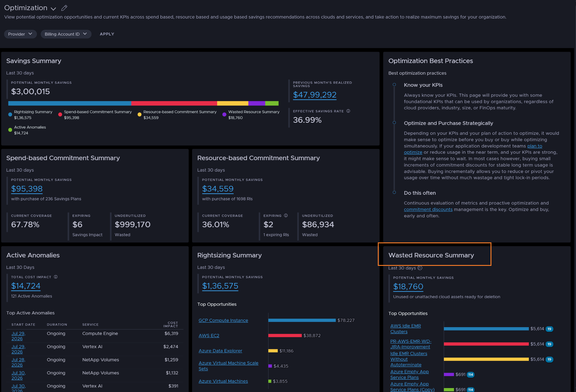Image resolution: width=576 pixels, height=392 pixels.
Task: Click blue Rightsizing Summary legend dot
Action: point(10,115)
